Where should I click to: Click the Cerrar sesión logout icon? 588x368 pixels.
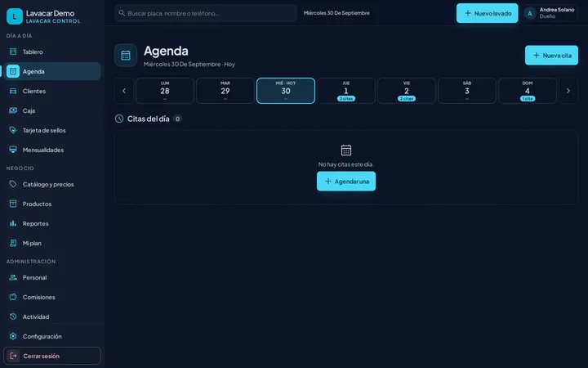tap(13, 356)
